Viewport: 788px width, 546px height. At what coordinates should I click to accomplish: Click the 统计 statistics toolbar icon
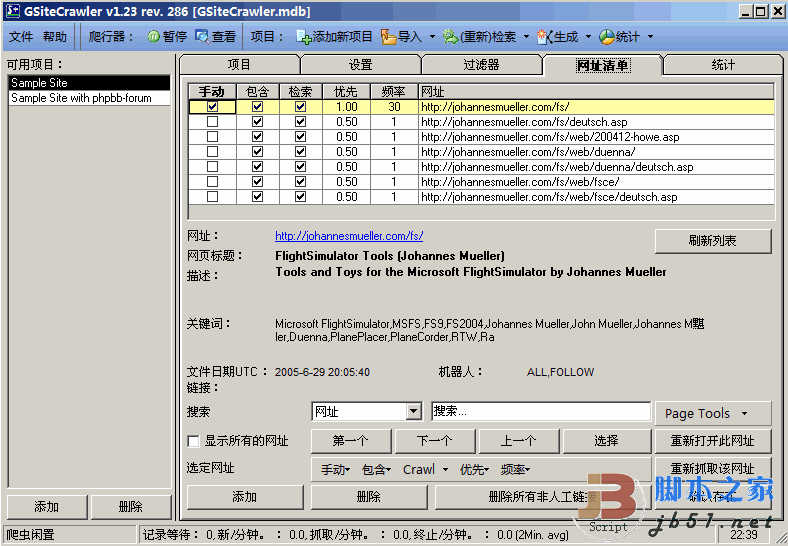(x=607, y=37)
